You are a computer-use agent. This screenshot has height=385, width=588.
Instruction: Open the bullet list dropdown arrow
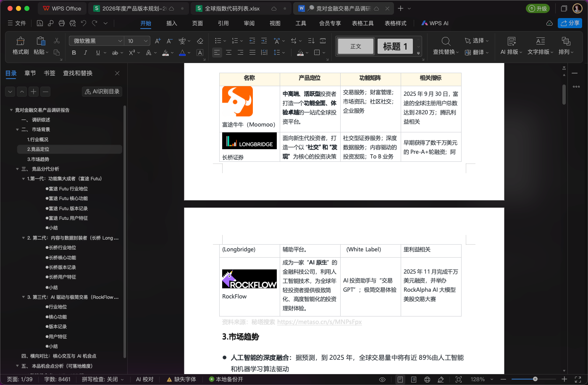pos(225,41)
